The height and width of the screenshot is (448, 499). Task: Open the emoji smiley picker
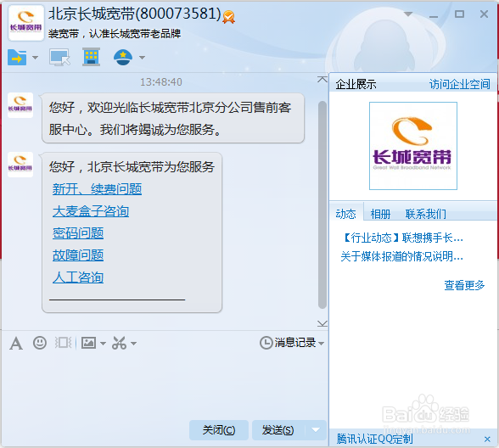(x=40, y=343)
